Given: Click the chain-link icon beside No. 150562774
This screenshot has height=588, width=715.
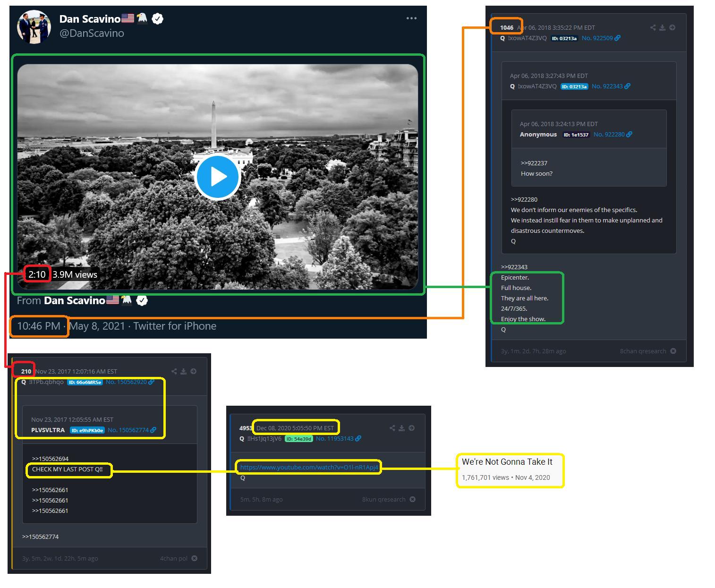Looking at the screenshot, I should pos(153,430).
